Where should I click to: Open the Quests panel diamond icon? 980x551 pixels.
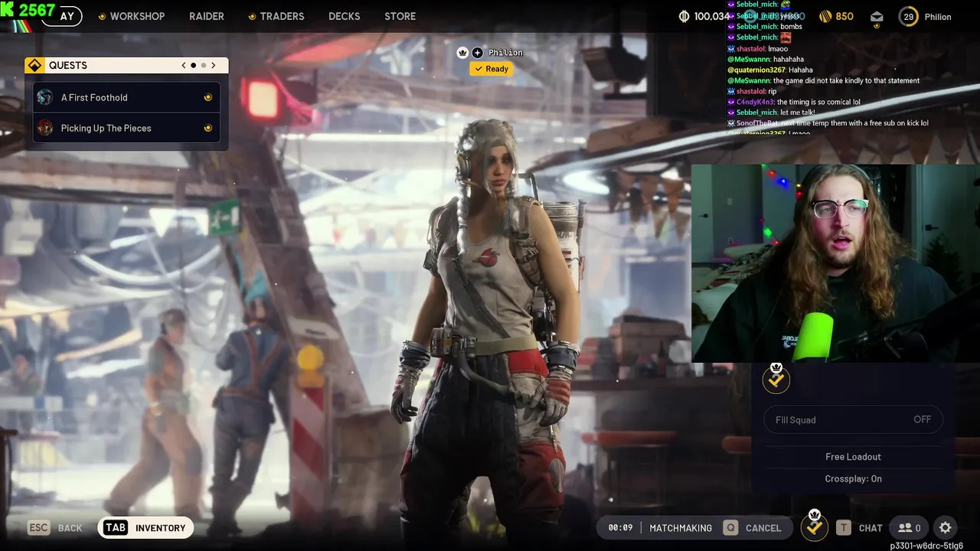coord(34,66)
